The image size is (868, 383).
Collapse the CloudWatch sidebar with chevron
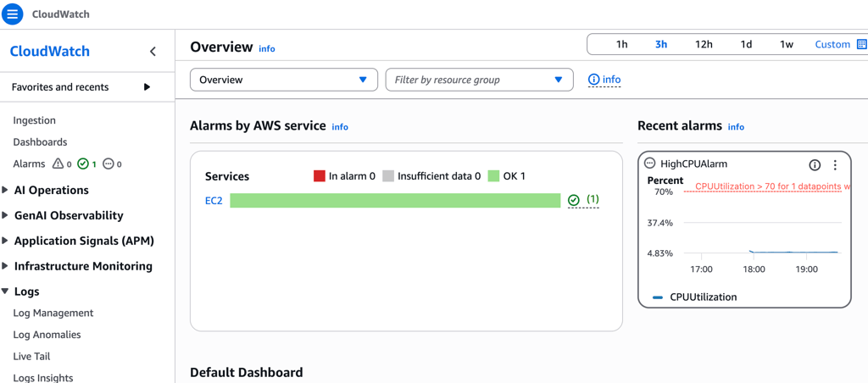153,52
